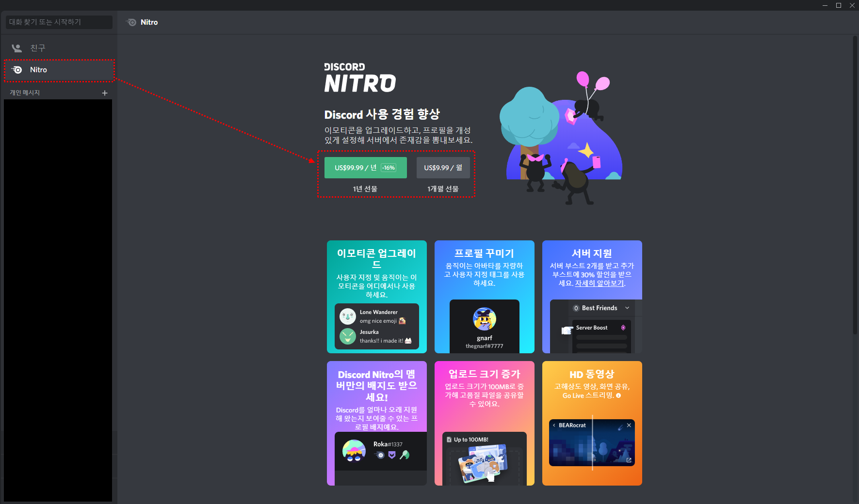Maximize the Discord window
The width and height of the screenshot is (859, 504).
click(x=838, y=5)
